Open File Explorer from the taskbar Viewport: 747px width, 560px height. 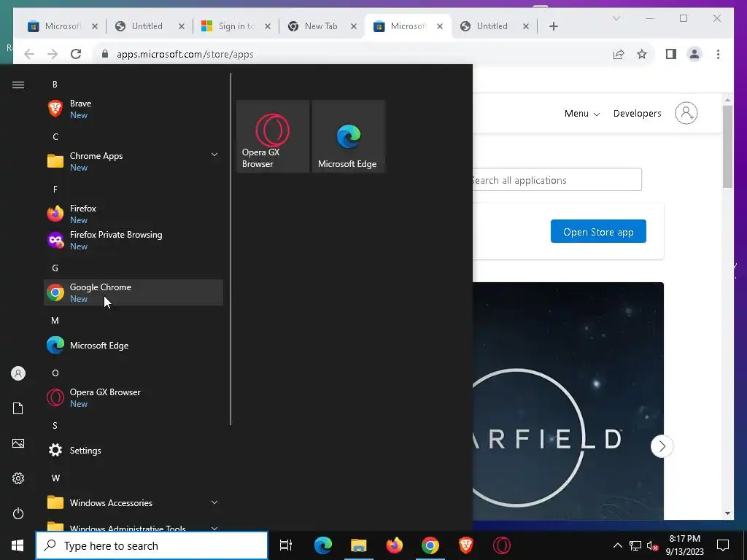(358, 545)
